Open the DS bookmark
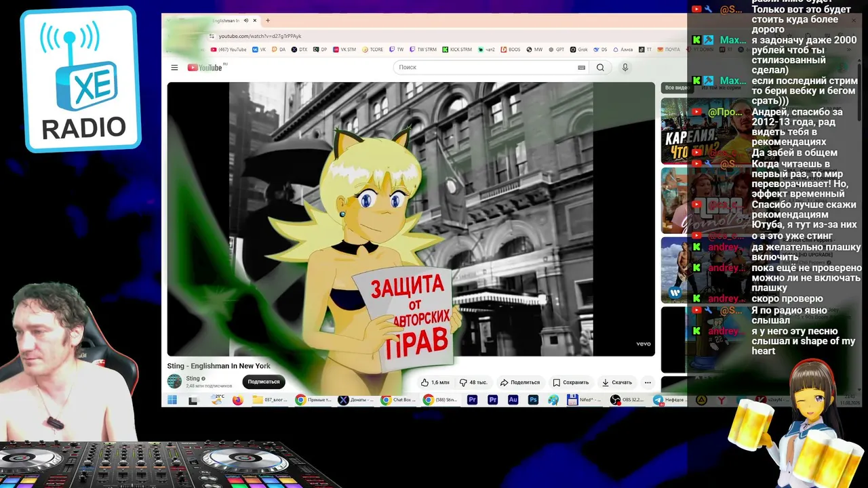Image resolution: width=868 pixels, height=488 pixels. (x=600, y=49)
